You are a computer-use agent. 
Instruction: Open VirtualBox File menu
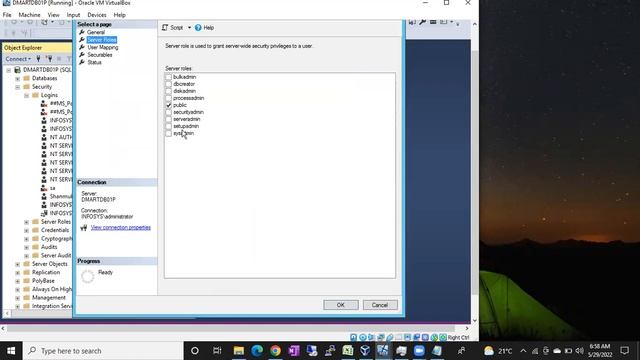pyautogui.click(x=7, y=15)
